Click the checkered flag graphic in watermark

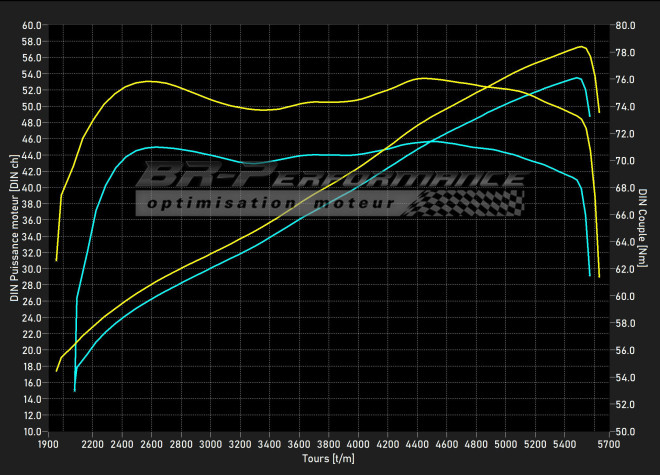[470, 203]
